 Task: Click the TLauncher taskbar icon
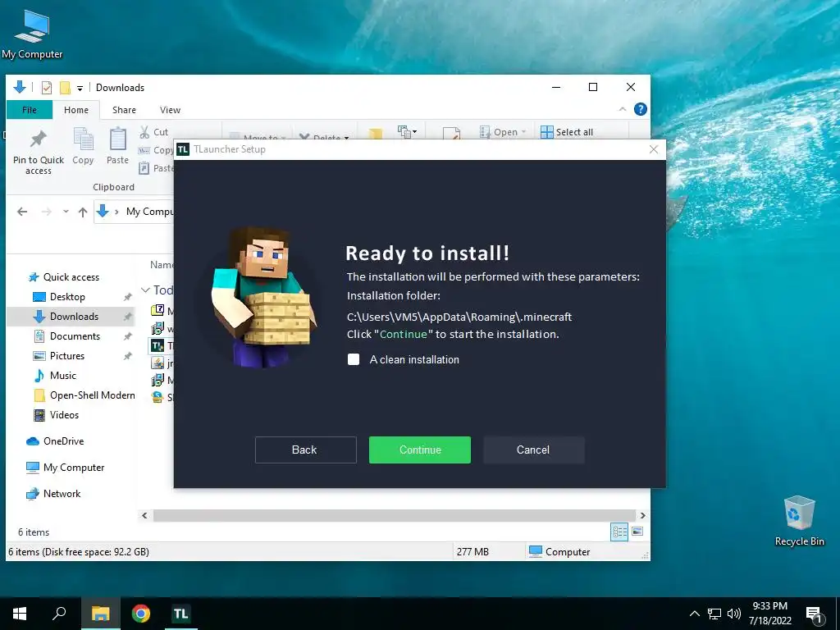pyautogui.click(x=180, y=614)
